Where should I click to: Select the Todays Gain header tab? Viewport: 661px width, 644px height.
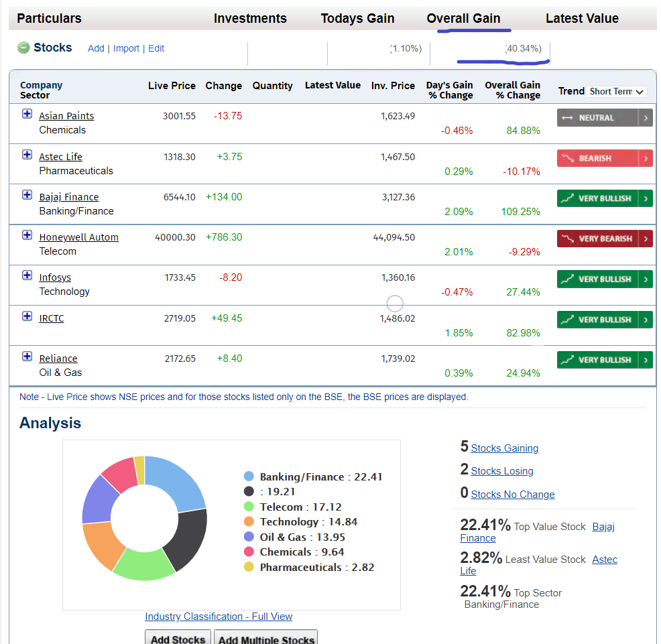[x=357, y=19]
